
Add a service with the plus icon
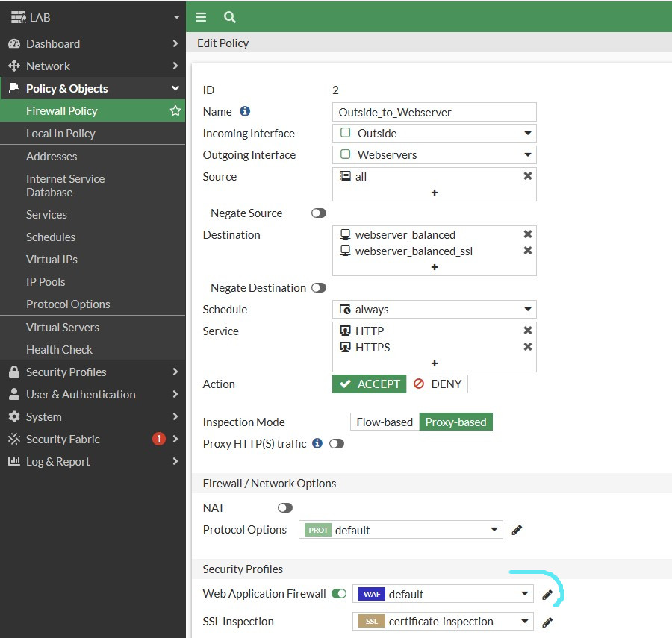434,363
